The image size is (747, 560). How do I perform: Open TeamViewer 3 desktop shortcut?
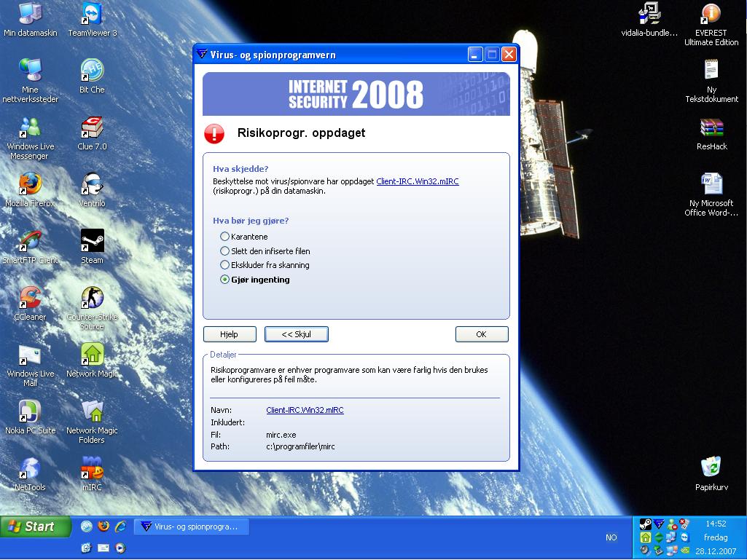[x=92, y=20]
